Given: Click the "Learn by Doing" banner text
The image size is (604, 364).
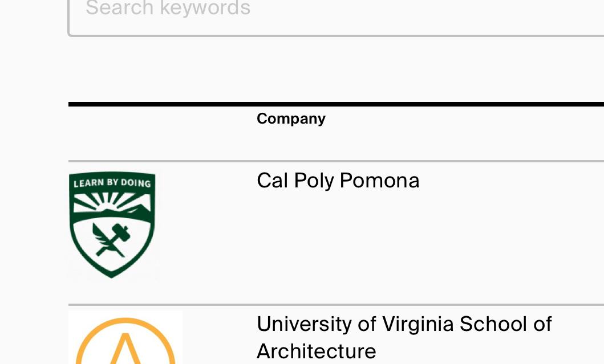Looking at the screenshot, I should [x=112, y=183].
